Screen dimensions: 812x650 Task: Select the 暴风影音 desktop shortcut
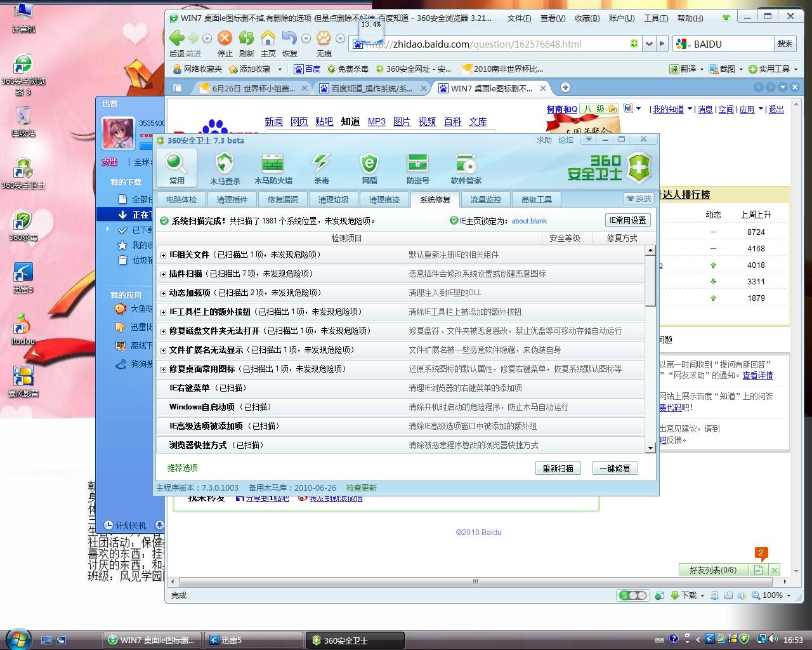pos(23,382)
